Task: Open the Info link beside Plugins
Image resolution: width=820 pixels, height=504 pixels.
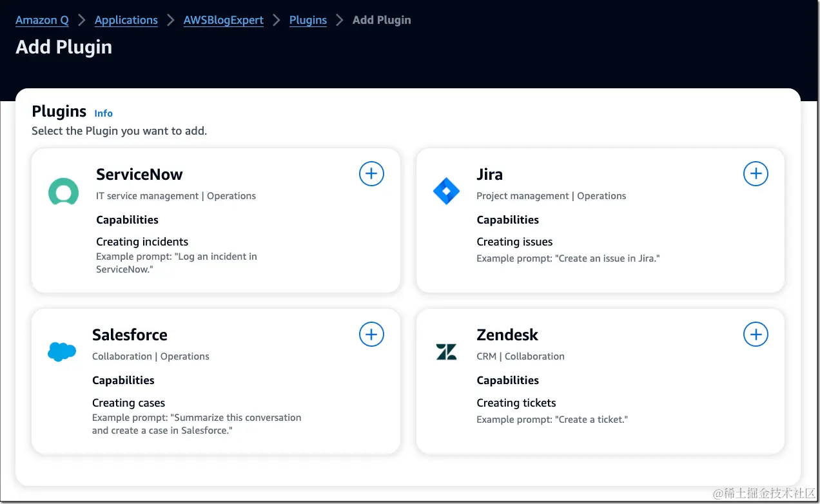Action: [103, 113]
